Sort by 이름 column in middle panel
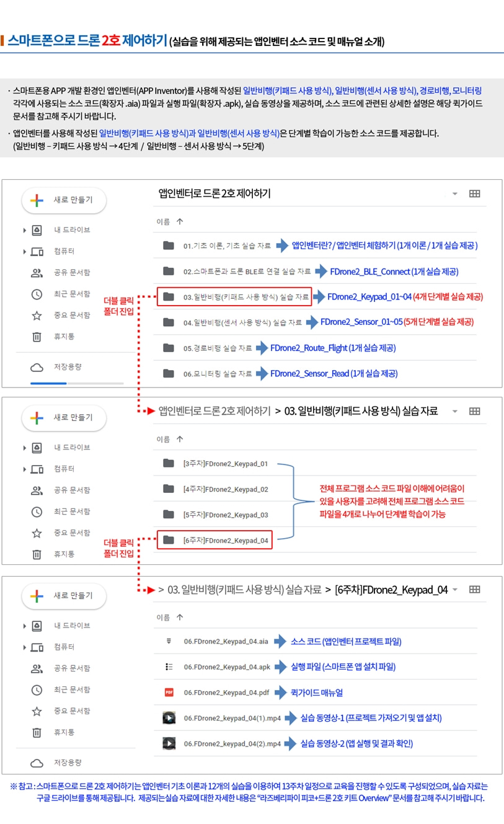This screenshot has width=504, height=824. tap(170, 439)
